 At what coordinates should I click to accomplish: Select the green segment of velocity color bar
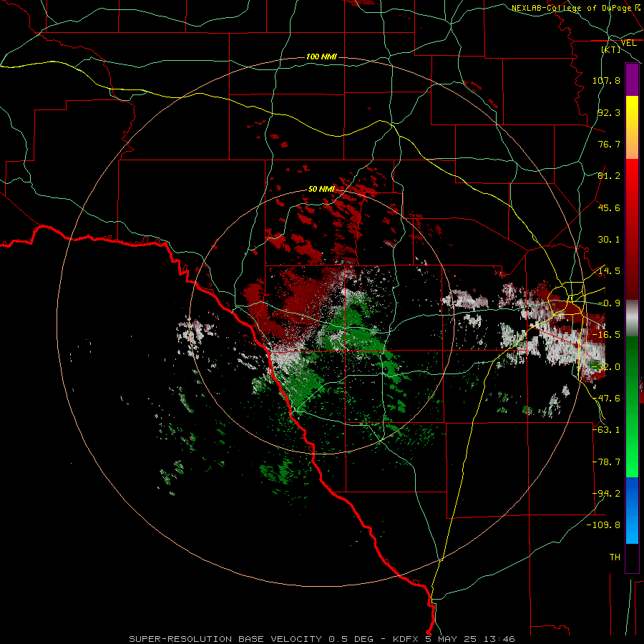point(632,406)
